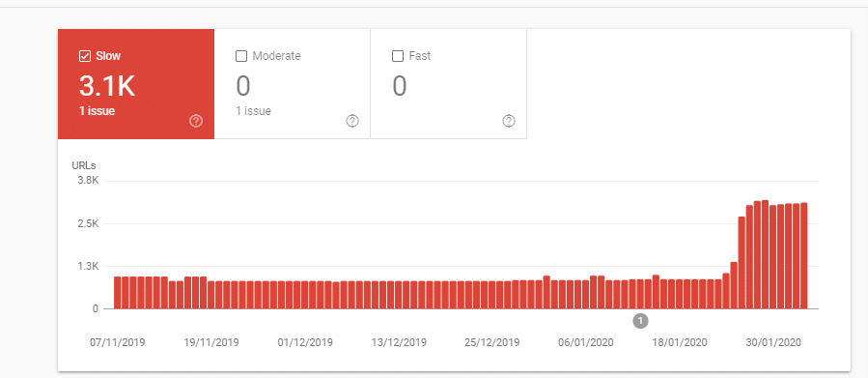This screenshot has height=378, width=868.
Task: Click the URLs axis title
Action: click(x=84, y=165)
